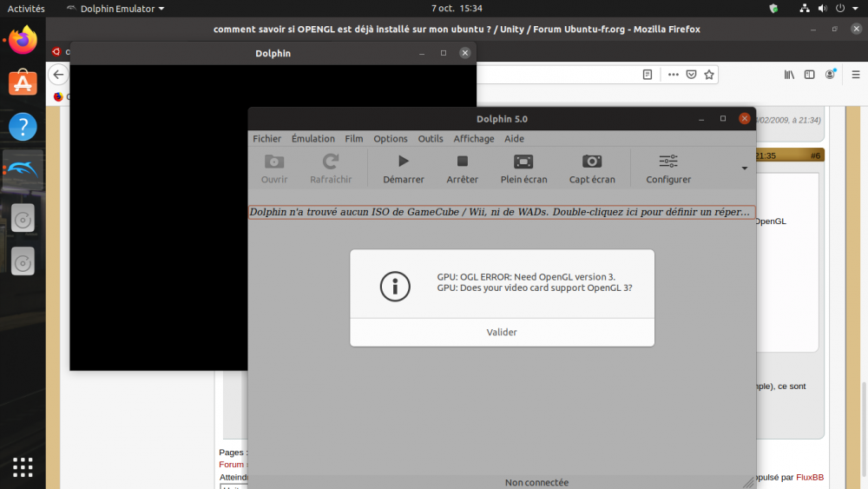The width and height of the screenshot is (868, 489).
Task: Open the Affichage menu
Action: pyautogui.click(x=474, y=138)
